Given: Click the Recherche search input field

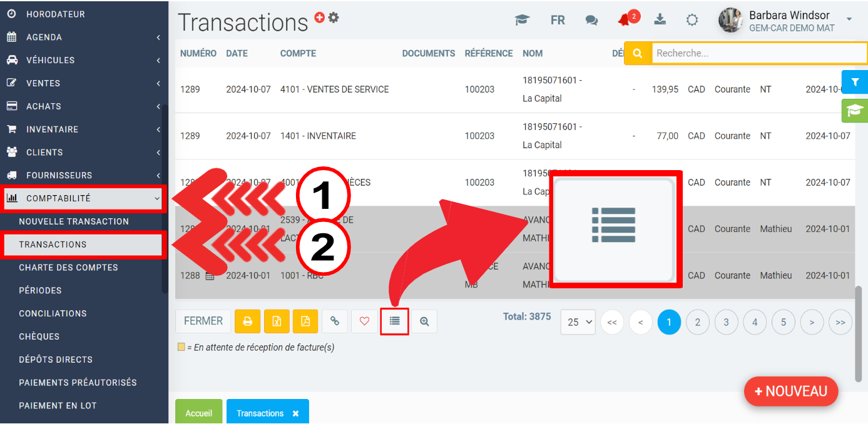Looking at the screenshot, I should (758, 53).
